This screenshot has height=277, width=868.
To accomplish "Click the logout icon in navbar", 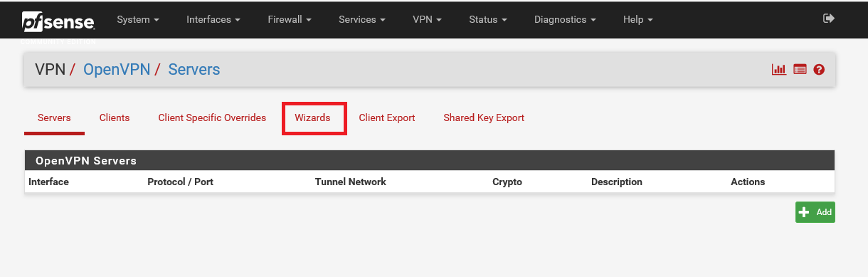I will click(x=828, y=19).
